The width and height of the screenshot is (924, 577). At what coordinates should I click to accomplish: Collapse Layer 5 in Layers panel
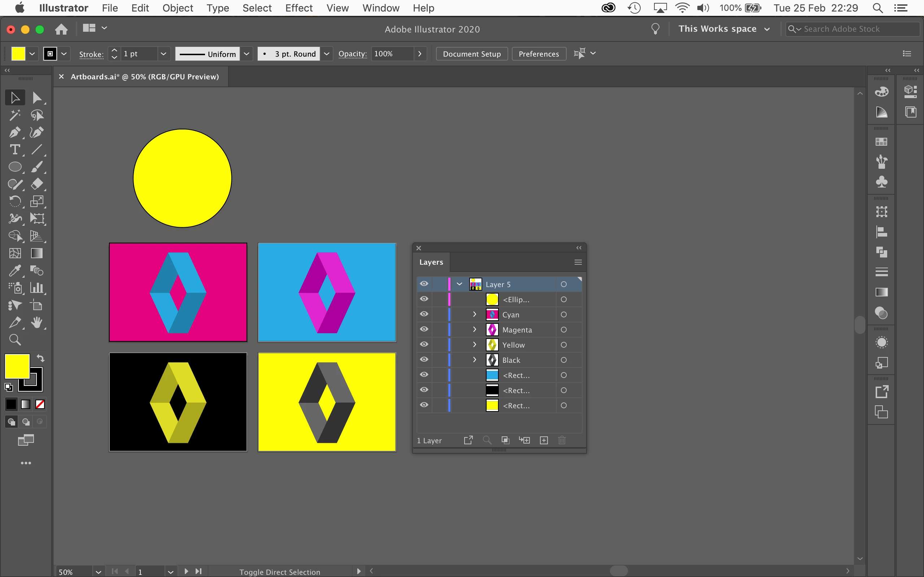pos(459,284)
